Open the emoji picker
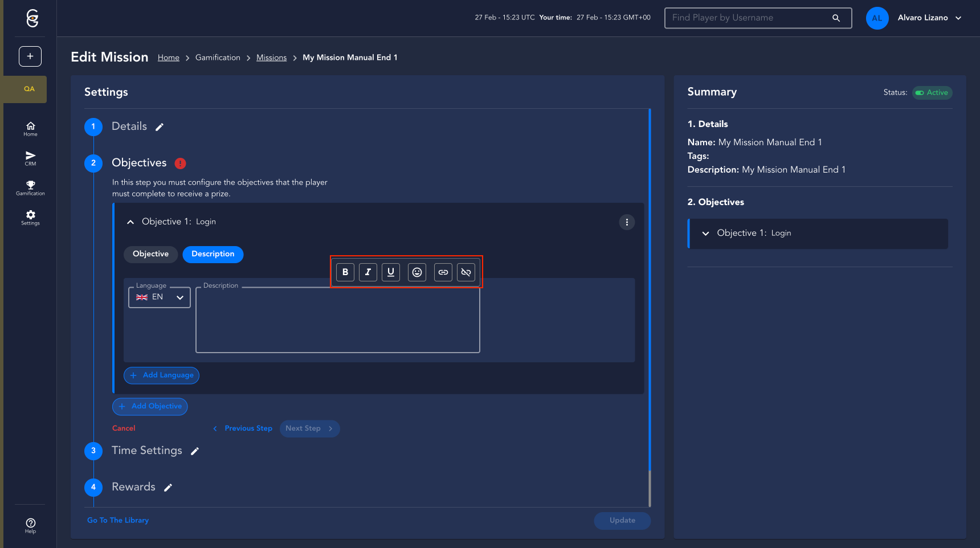The height and width of the screenshot is (548, 980). click(x=417, y=272)
